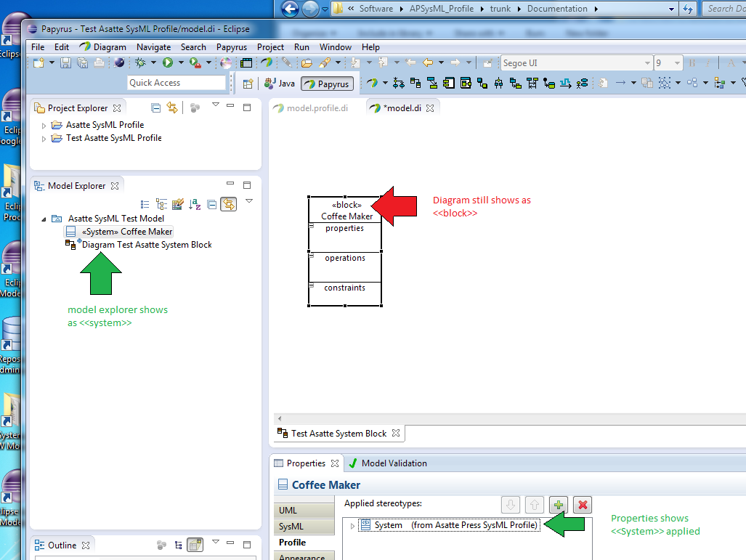Viewport: 746px width, 560px height.
Task: Select «System» Coffee Maker in Model Explorer
Action: coord(119,232)
